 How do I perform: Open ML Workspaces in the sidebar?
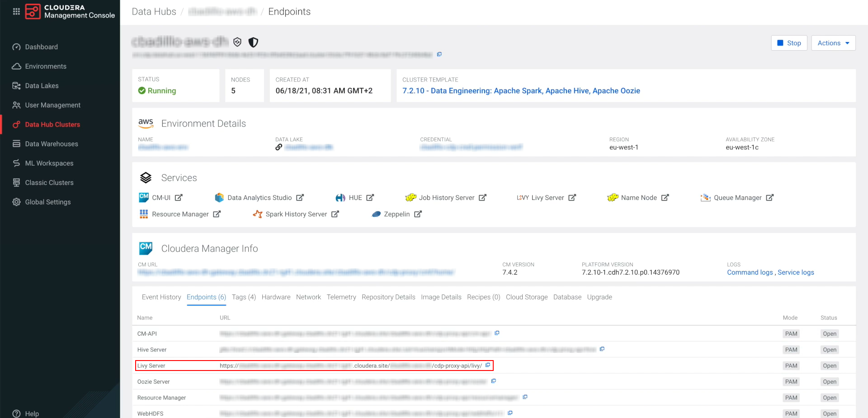49,164
